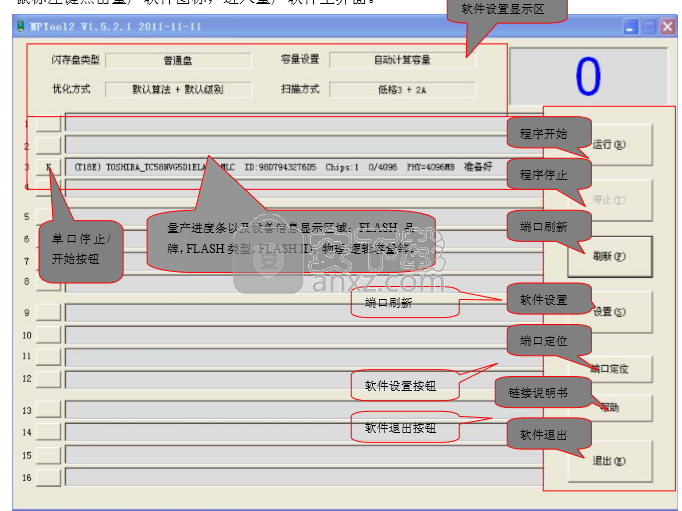
Task: Exit the program via 退出(E)
Action: click(610, 461)
